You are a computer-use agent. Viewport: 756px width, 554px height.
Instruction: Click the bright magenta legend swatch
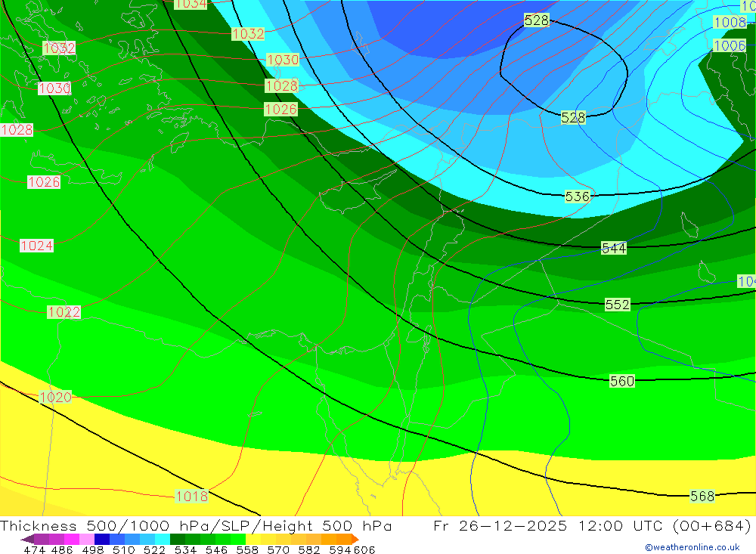72,539
